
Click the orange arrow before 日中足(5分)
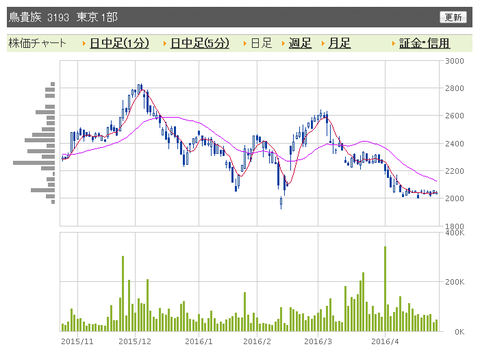click(165, 43)
